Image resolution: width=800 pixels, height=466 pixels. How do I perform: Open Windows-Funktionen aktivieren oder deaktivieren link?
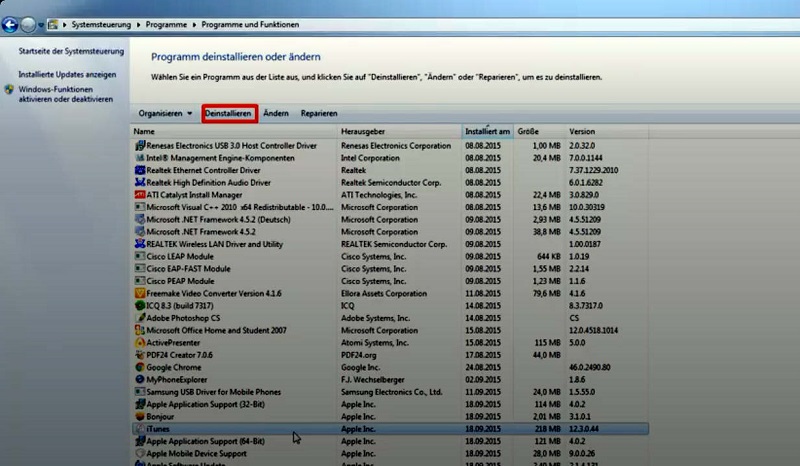point(66,94)
